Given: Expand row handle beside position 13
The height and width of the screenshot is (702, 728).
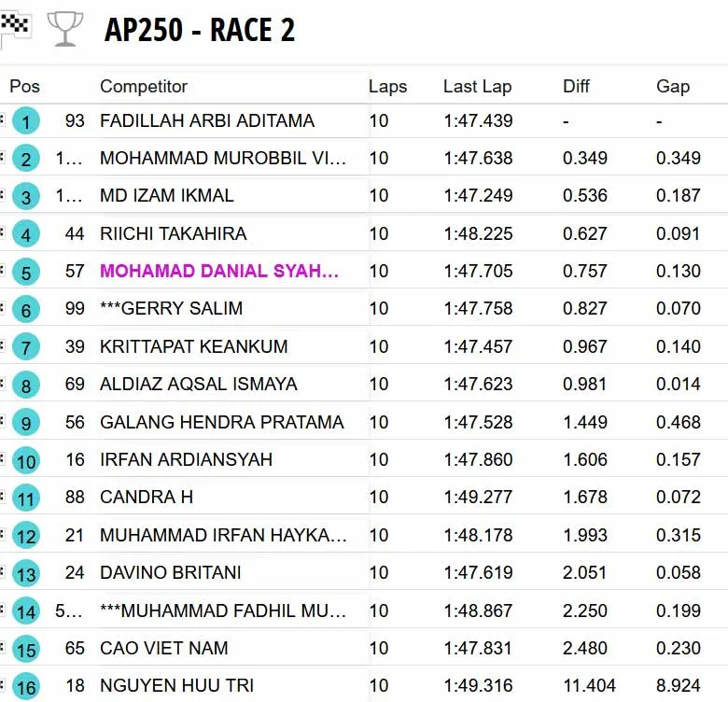Looking at the screenshot, I should pos(3,570).
